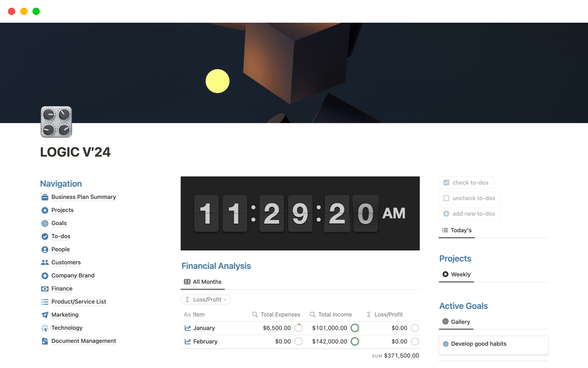Click the cash icon beside Finance
Viewport: 588px width, 368px height.
[x=45, y=289]
